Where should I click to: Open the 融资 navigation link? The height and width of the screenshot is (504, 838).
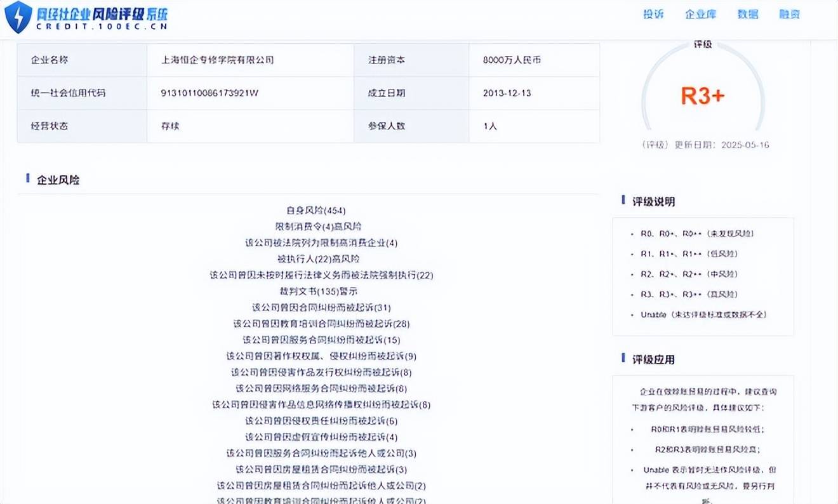pyautogui.click(x=789, y=14)
